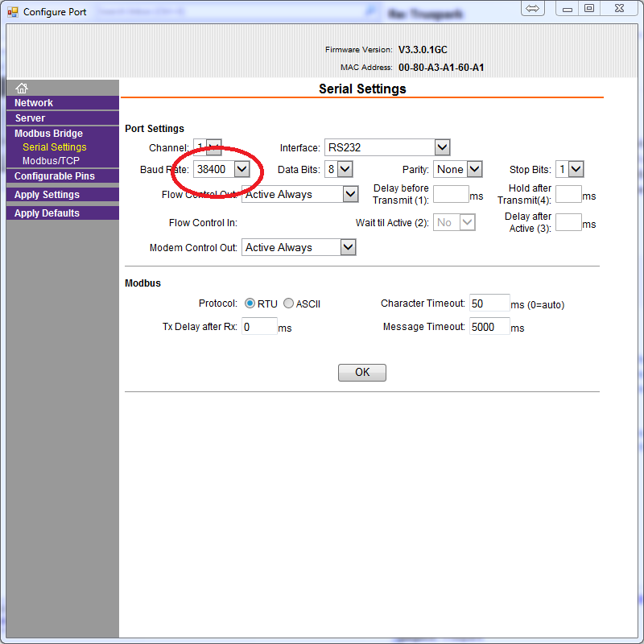The height and width of the screenshot is (644, 644).
Task: Click the Configure Port window icon
Action: 12,12
